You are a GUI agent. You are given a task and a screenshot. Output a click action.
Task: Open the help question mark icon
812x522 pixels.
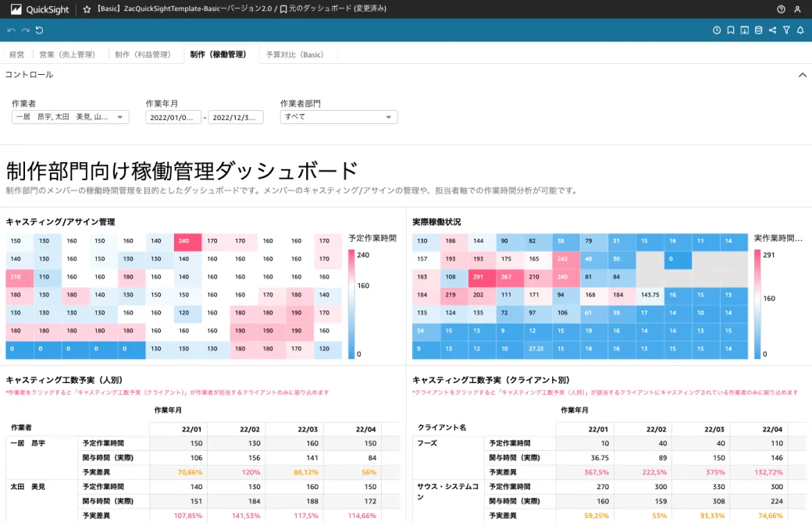[781, 9]
